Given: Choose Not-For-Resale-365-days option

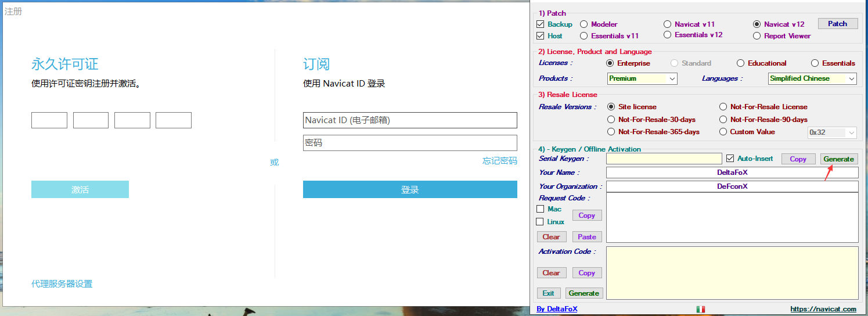Looking at the screenshot, I should tap(611, 132).
